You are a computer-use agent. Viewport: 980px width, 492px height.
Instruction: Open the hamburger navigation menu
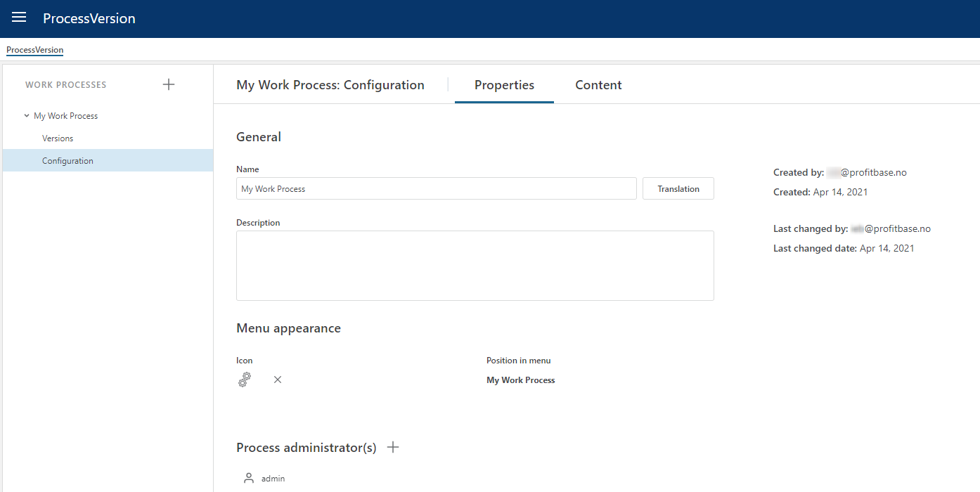19,18
